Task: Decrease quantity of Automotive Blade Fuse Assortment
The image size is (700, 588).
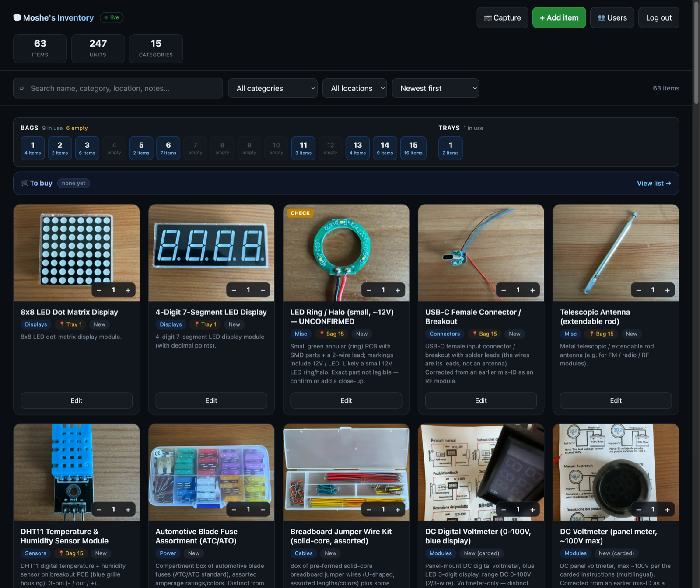Action: click(x=234, y=510)
